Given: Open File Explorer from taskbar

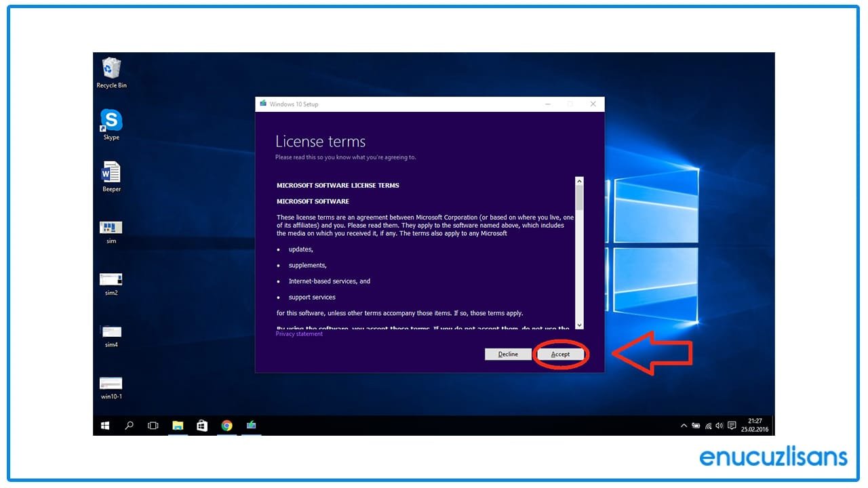Looking at the screenshot, I should tap(178, 426).
